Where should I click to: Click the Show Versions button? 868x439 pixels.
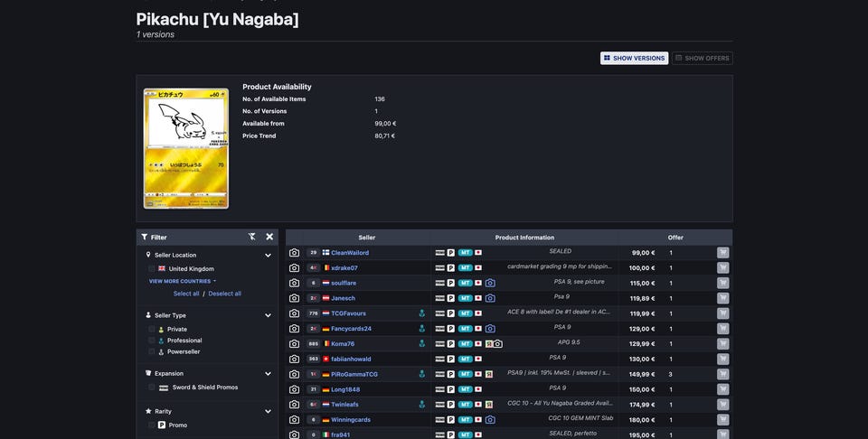pos(635,58)
